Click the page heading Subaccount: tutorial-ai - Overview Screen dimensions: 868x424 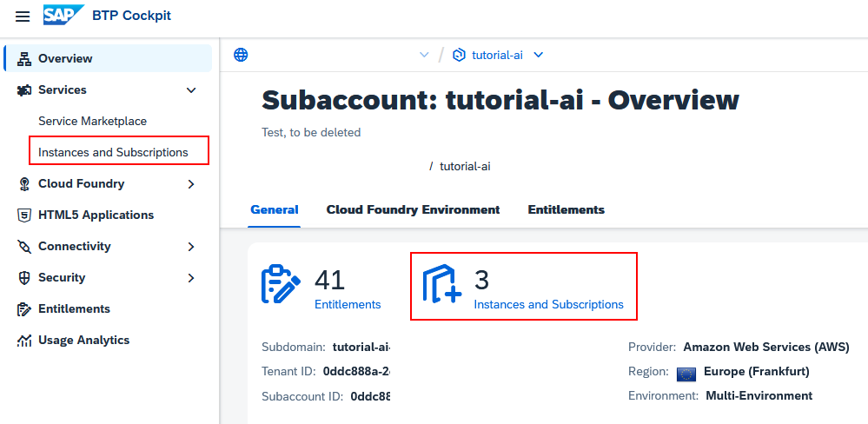[500, 100]
